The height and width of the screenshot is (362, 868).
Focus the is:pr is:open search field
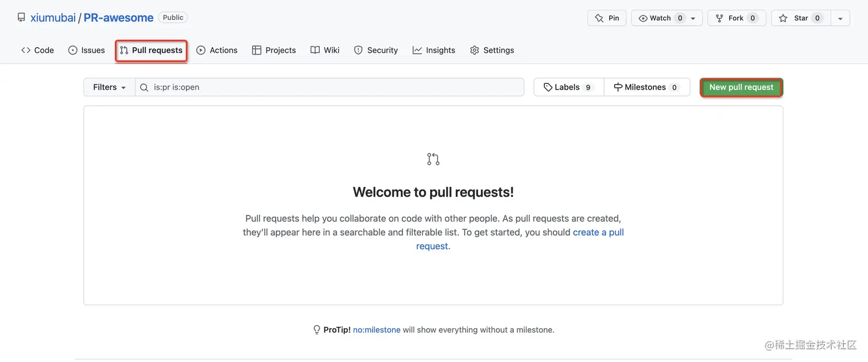coord(330,87)
